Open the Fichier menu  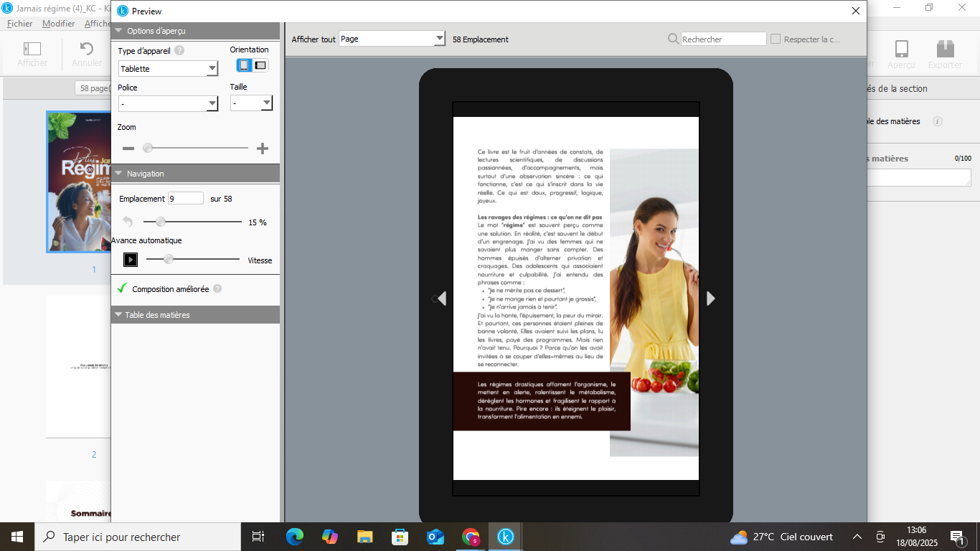[19, 24]
